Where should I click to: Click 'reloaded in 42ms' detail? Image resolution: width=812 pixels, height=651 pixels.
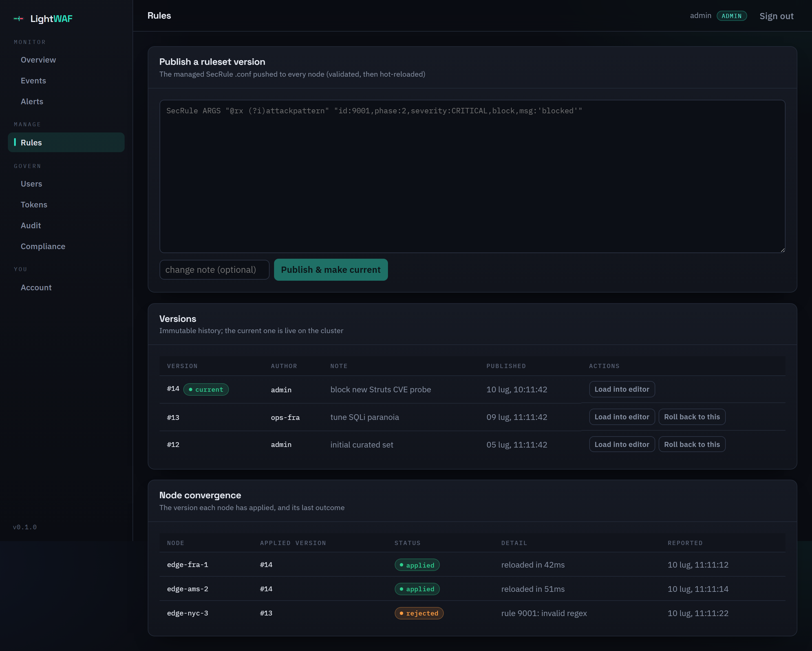[533, 565]
